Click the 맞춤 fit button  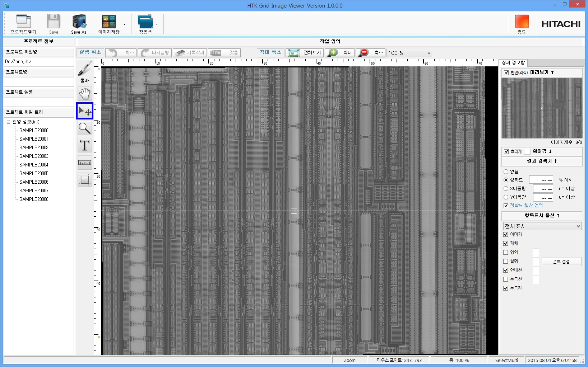224,53
